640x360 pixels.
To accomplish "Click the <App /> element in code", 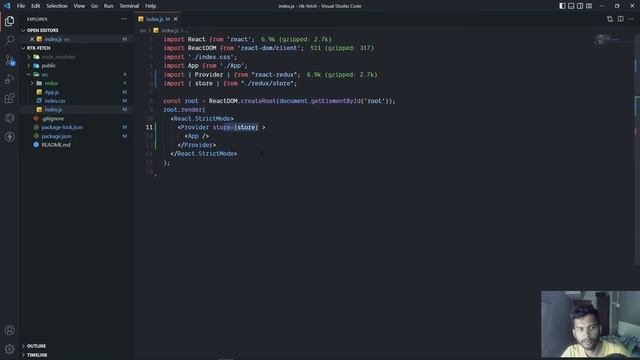I will pyautogui.click(x=197, y=136).
